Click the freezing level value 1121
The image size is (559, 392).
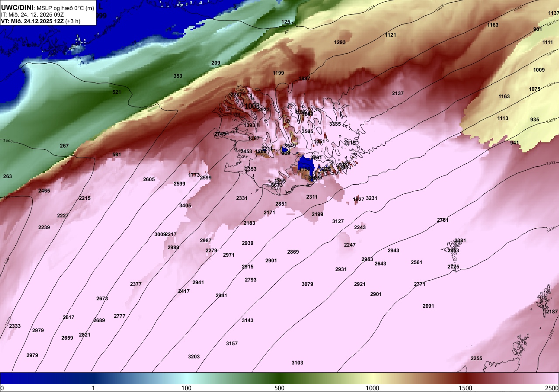(390, 35)
